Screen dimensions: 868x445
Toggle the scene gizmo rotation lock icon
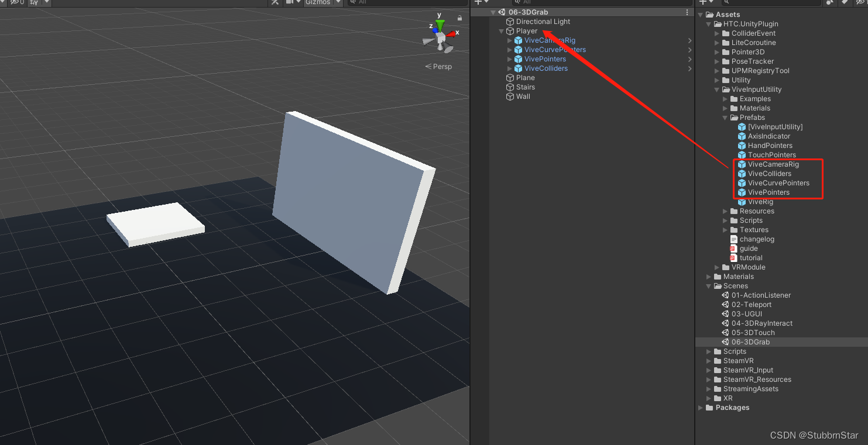pyautogui.click(x=460, y=18)
